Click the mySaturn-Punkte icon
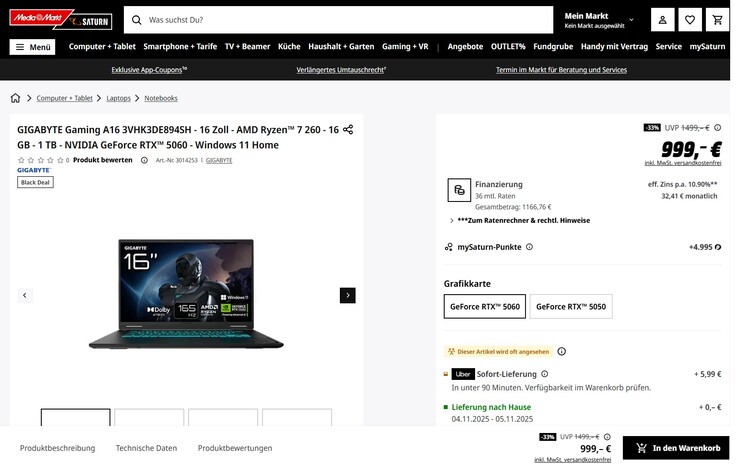 click(x=449, y=247)
